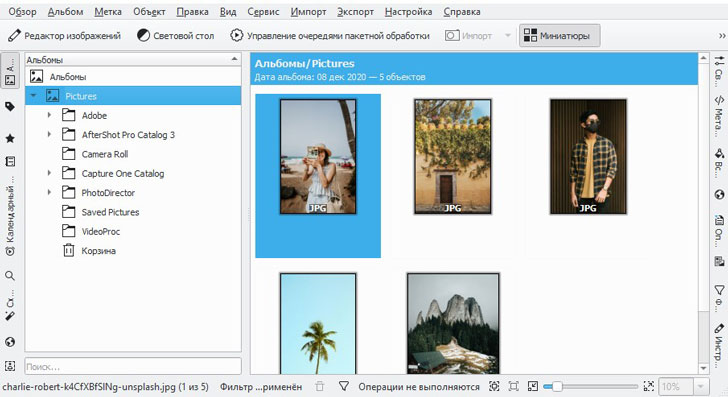Open the Правка menu
The image size is (728, 397).
coord(192,12)
